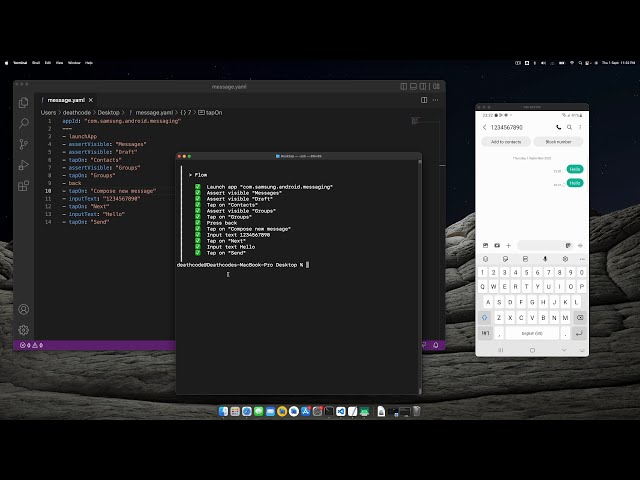Screen dimensions: 640x480
Task: Click the tapOn breadcrumb segment
Action: pyautogui.click(x=210, y=113)
